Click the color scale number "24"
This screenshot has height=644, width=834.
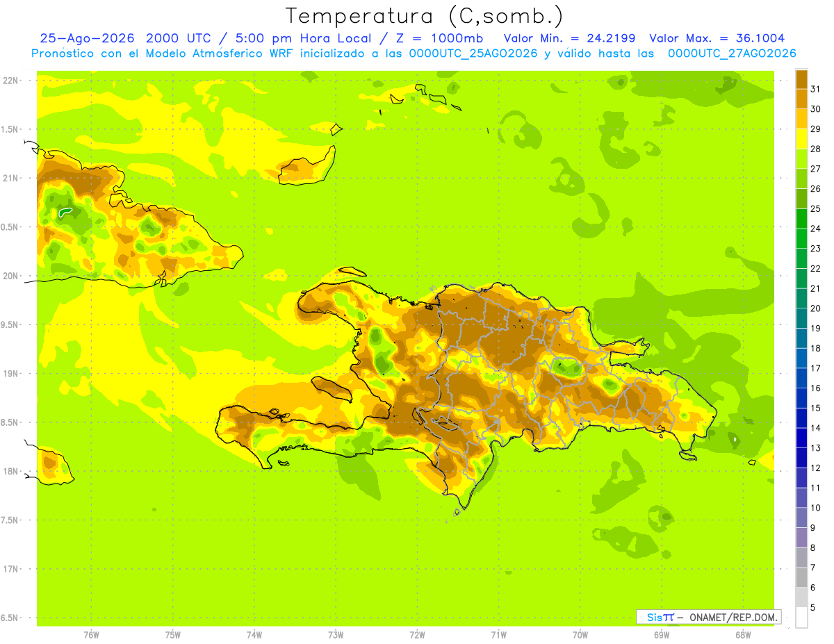[816, 229]
